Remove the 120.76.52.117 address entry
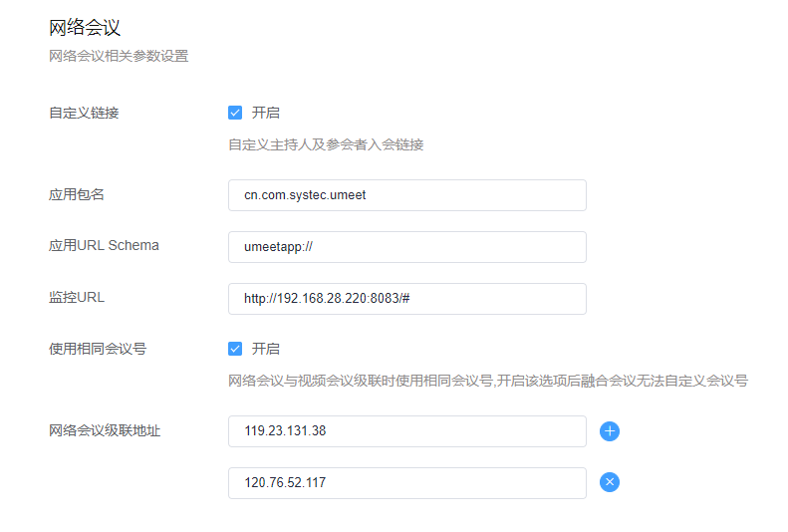Viewport: 788px width, 532px height. [x=610, y=483]
